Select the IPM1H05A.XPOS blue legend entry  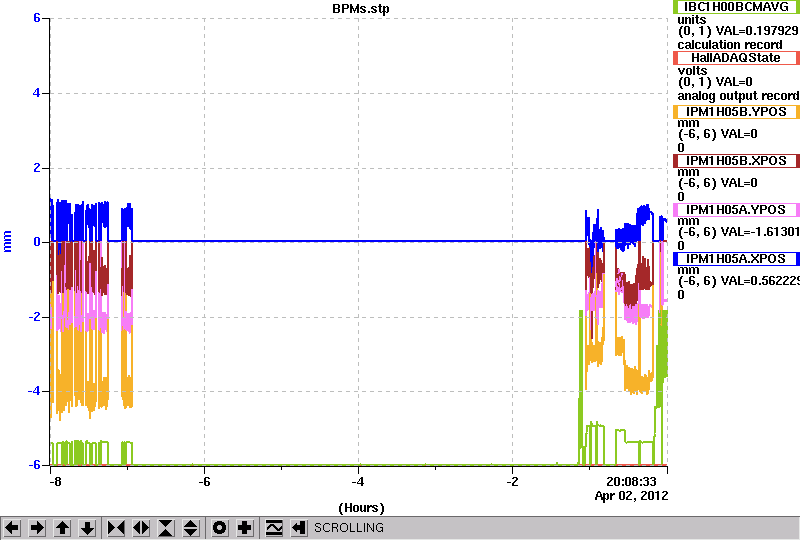coord(736,259)
